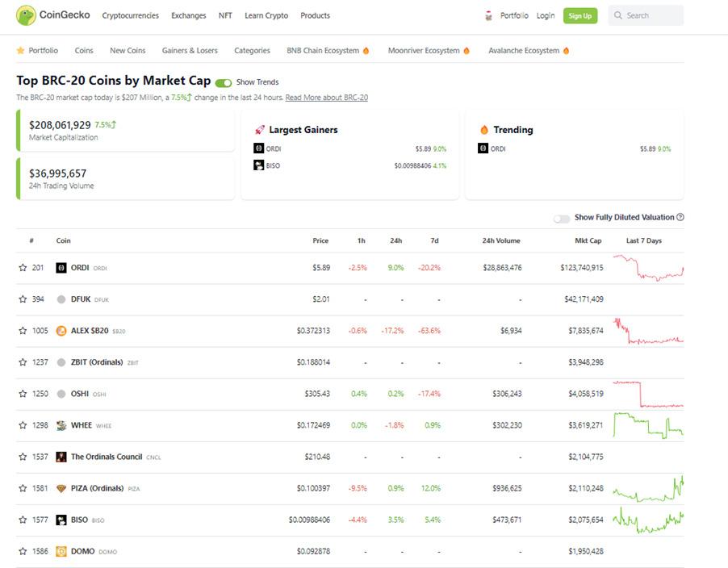Toggle the Show Trends switch

point(224,82)
